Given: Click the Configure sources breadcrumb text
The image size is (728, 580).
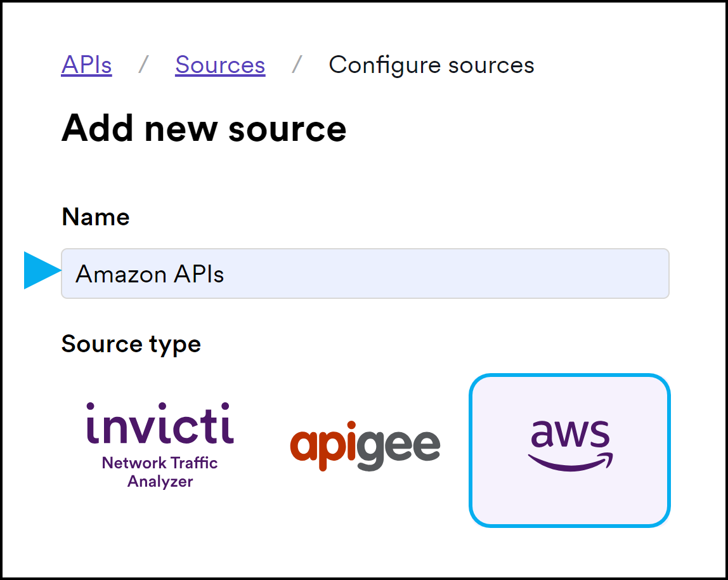Looking at the screenshot, I should [431, 65].
